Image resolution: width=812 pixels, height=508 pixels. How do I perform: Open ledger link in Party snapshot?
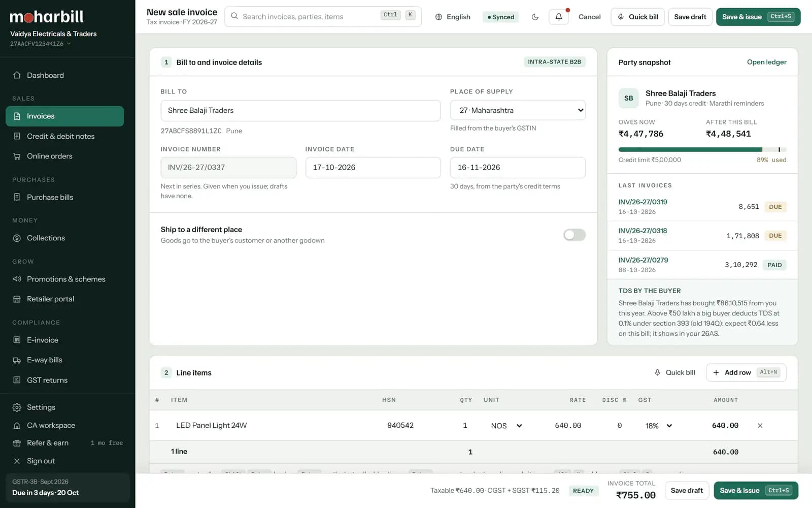click(766, 62)
